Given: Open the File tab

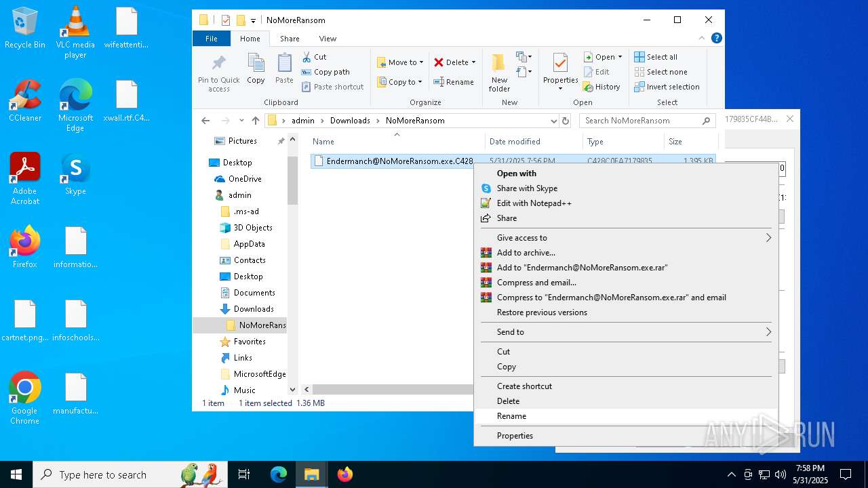Looking at the screenshot, I should pyautogui.click(x=212, y=39).
